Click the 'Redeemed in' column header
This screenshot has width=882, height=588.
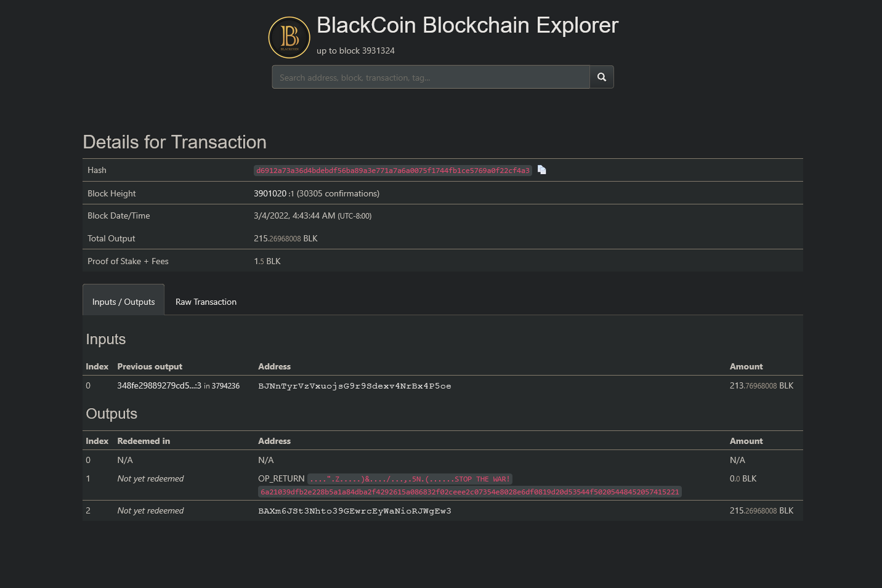pos(144,441)
